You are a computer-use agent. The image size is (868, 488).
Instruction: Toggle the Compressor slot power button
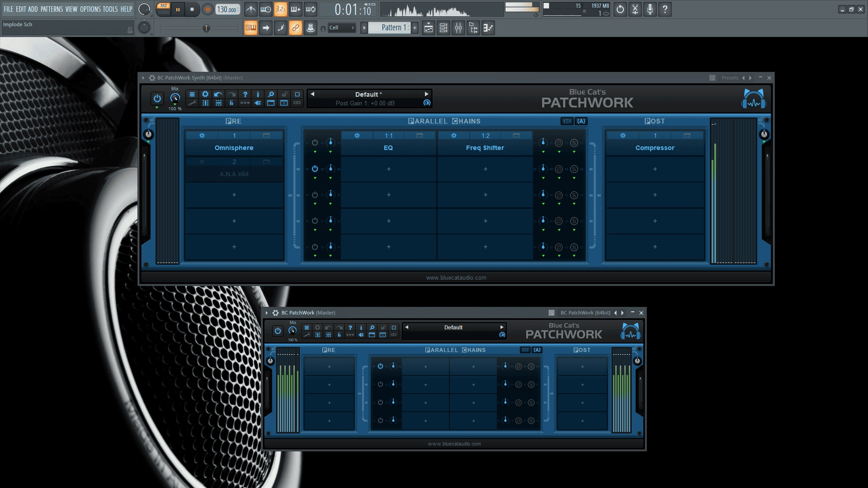pyautogui.click(x=623, y=136)
